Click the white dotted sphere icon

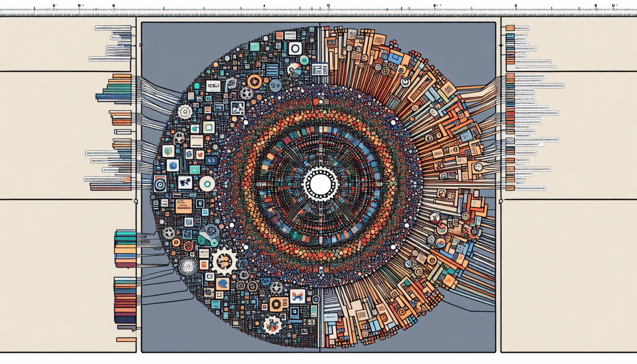[188, 266]
